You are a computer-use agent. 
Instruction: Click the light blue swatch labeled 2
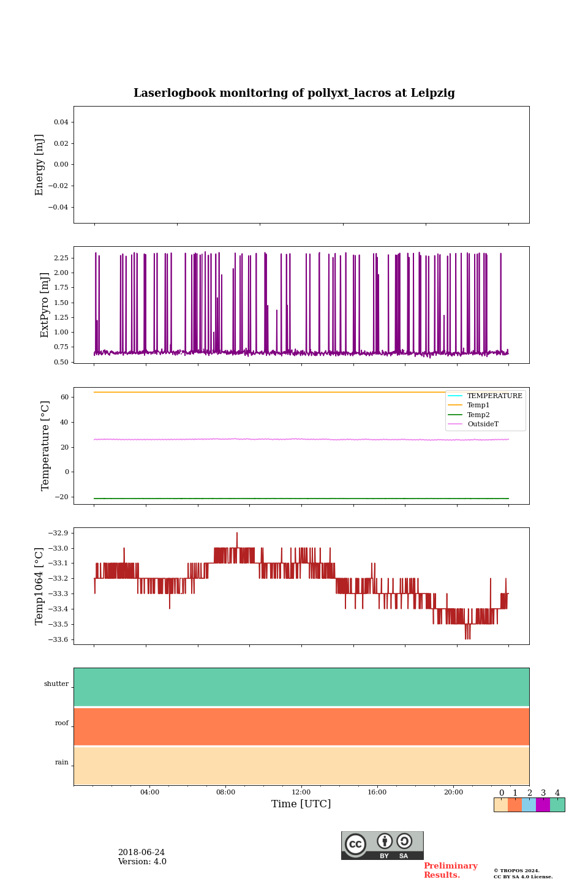pos(529,805)
